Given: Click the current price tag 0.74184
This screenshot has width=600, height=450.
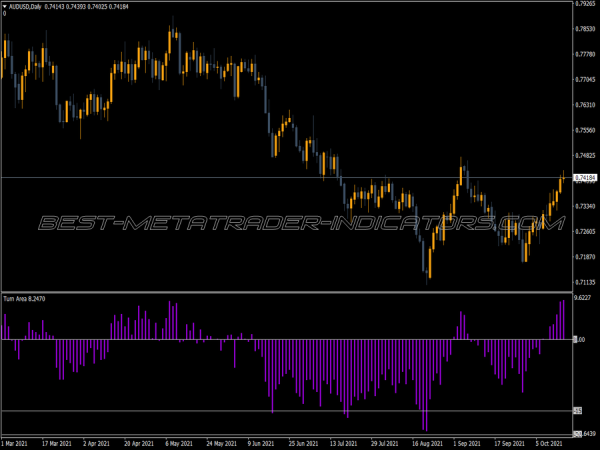Looking at the screenshot, I should point(585,178).
